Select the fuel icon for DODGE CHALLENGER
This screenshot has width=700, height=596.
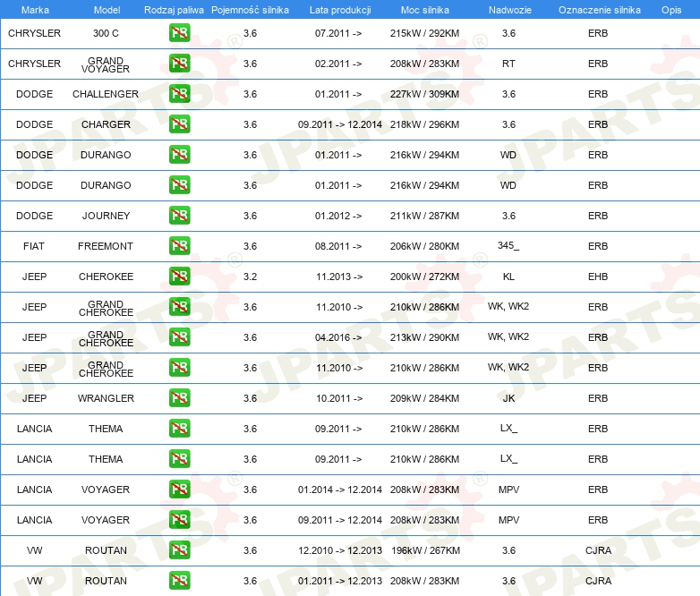(179, 94)
